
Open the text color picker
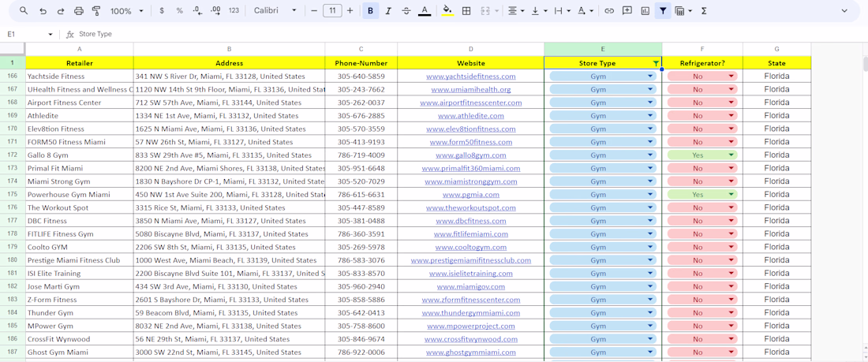[424, 10]
